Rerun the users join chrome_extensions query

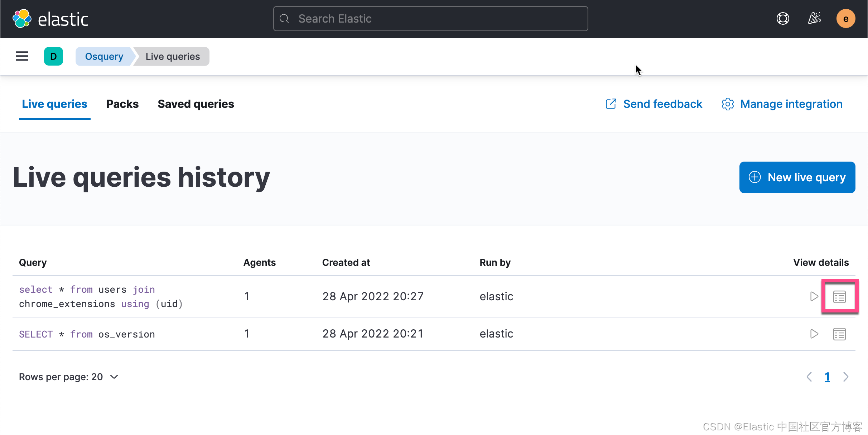click(x=814, y=296)
